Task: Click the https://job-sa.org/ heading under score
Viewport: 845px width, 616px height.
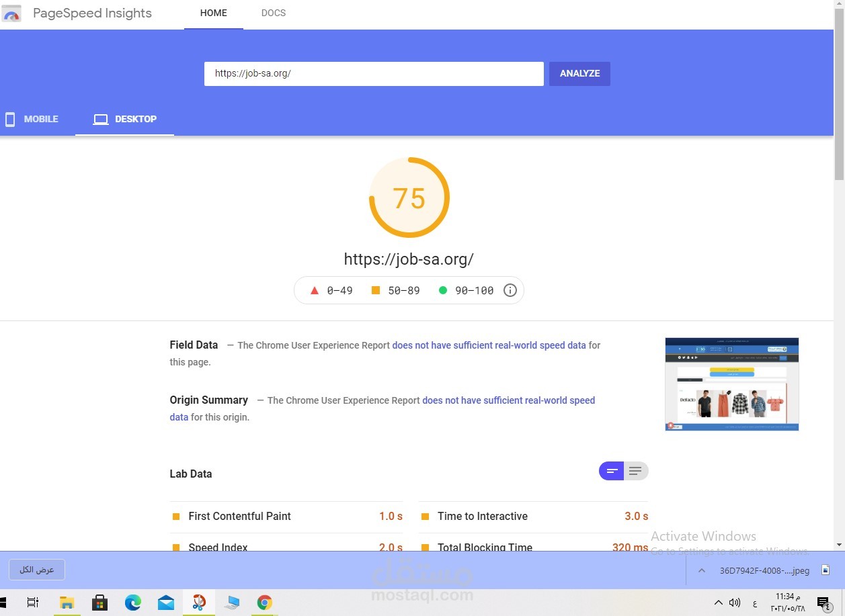Action: (409, 259)
